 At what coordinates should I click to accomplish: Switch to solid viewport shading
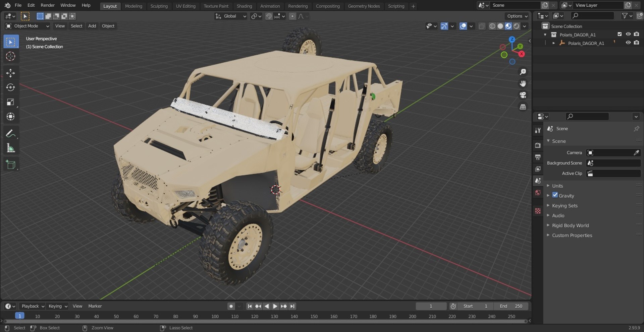pos(500,26)
